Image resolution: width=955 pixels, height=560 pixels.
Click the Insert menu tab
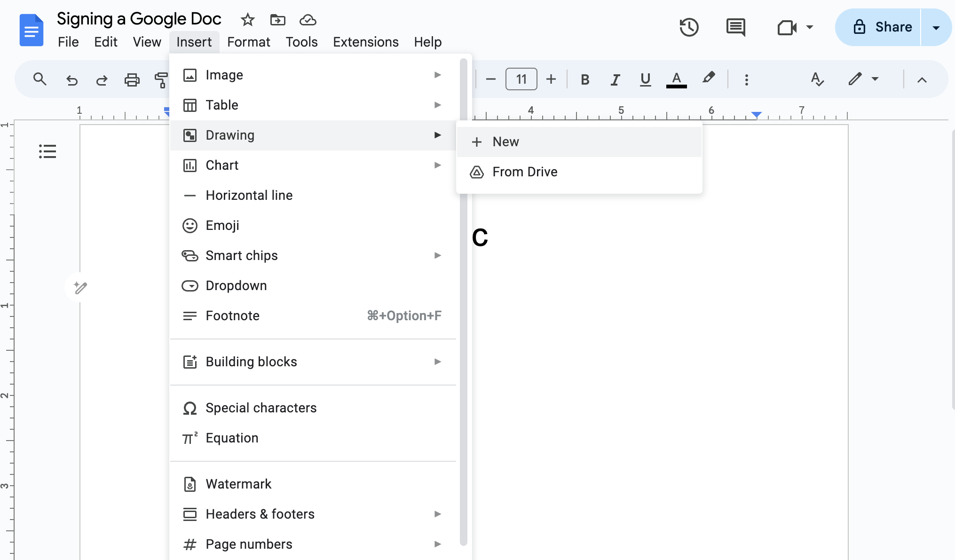(x=193, y=42)
